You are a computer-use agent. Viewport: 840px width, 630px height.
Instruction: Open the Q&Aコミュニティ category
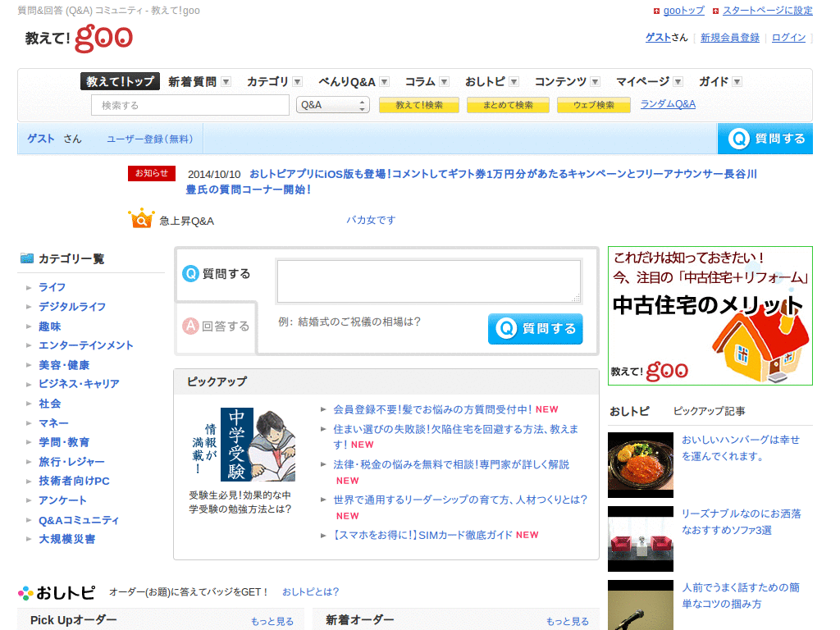79,520
